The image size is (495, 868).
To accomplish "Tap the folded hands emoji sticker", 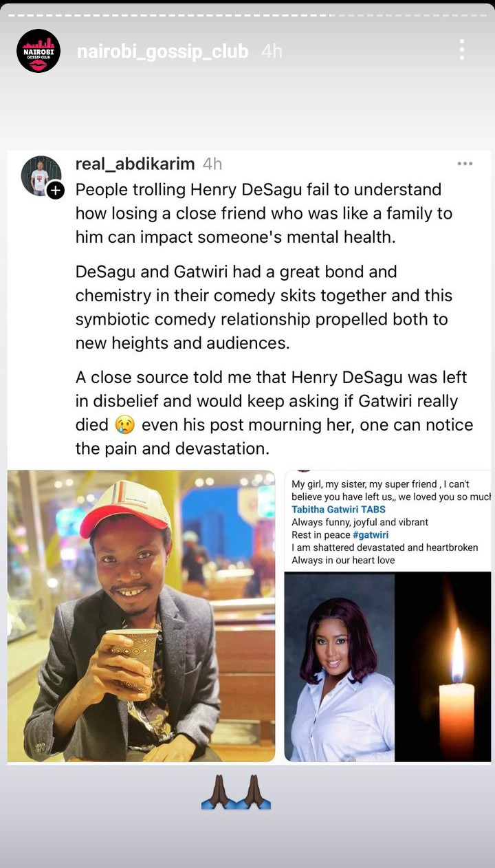I will [235, 792].
